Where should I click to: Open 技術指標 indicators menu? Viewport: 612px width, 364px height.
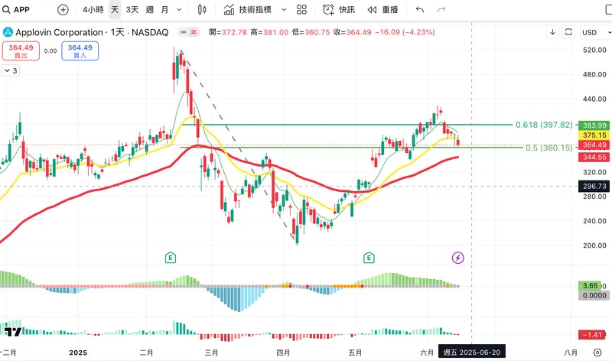pos(248,9)
